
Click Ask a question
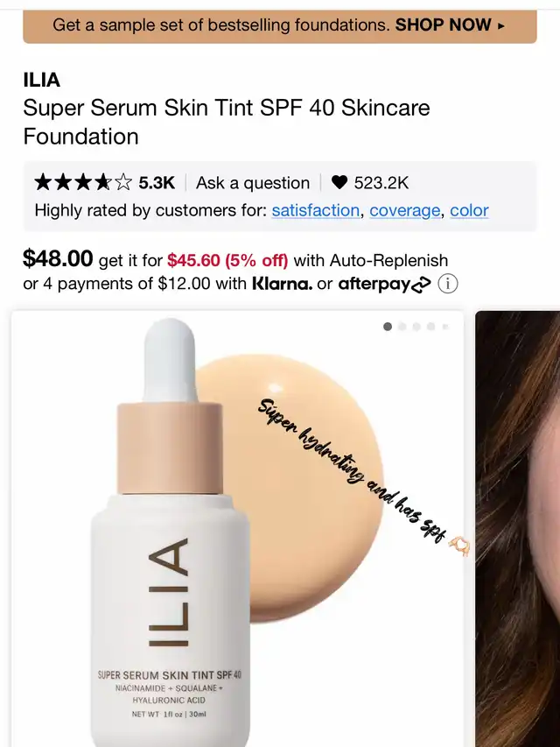click(253, 183)
